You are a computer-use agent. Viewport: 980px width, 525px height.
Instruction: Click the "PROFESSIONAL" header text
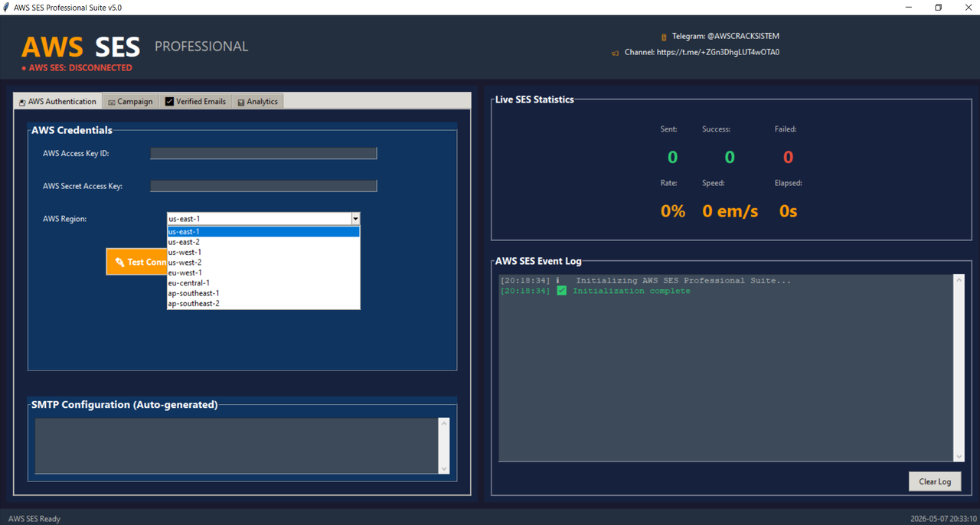[201, 47]
